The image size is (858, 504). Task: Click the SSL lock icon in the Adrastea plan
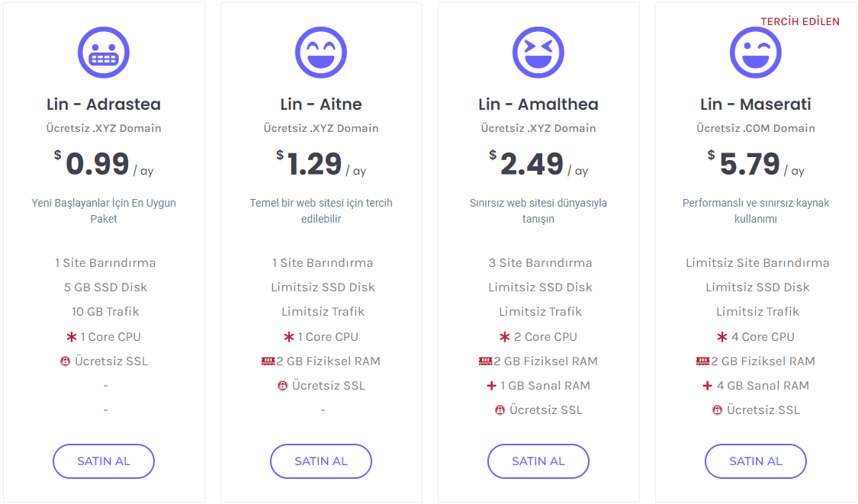65,361
